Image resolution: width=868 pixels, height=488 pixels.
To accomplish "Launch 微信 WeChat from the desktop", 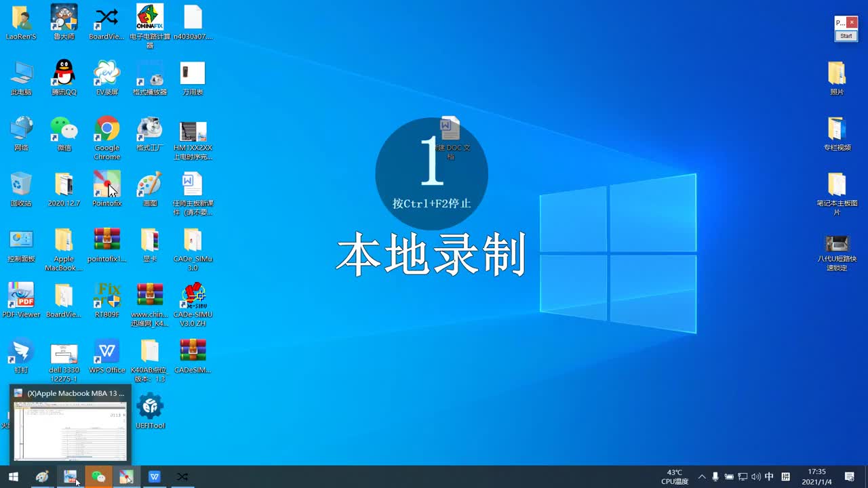I will click(64, 134).
